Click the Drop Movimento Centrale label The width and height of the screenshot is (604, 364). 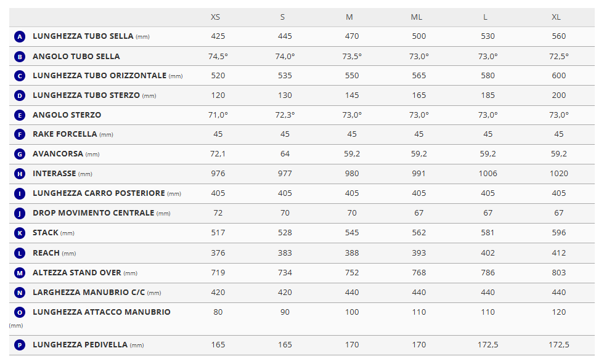point(93,213)
